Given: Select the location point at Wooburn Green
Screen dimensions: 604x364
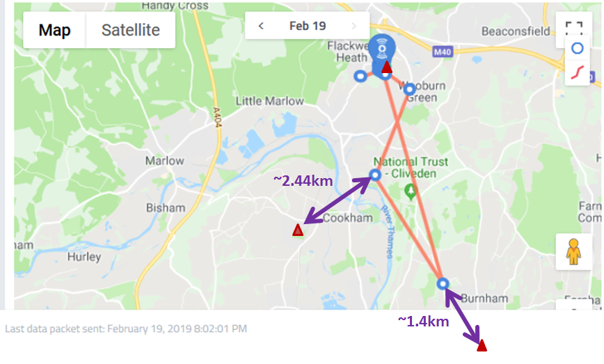Looking at the screenshot, I should (x=409, y=89).
